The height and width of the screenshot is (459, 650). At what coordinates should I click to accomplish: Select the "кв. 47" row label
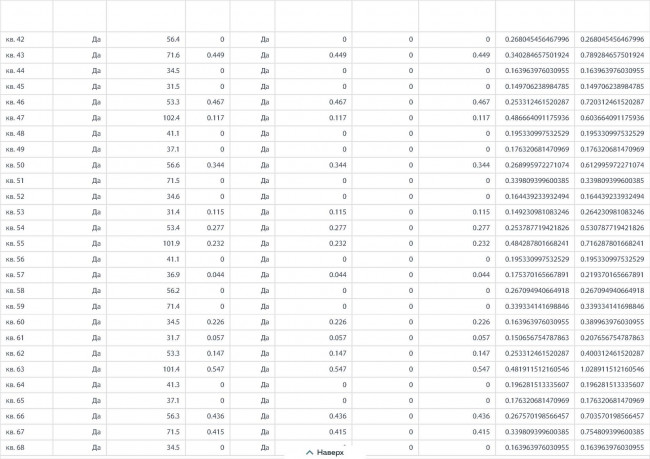coord(15,118)
